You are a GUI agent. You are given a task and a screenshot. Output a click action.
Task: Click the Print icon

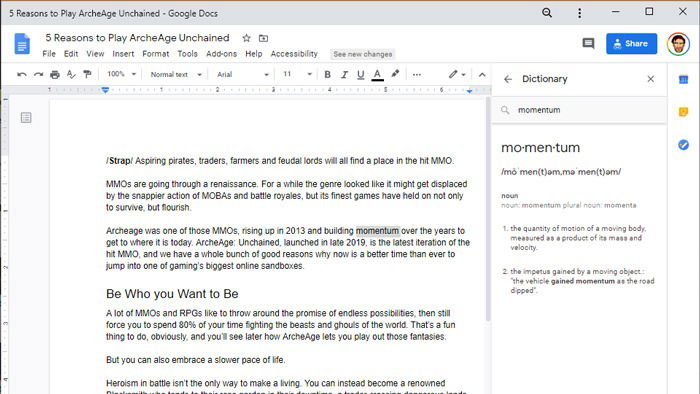pyautogui.click(x=54, y=75)
